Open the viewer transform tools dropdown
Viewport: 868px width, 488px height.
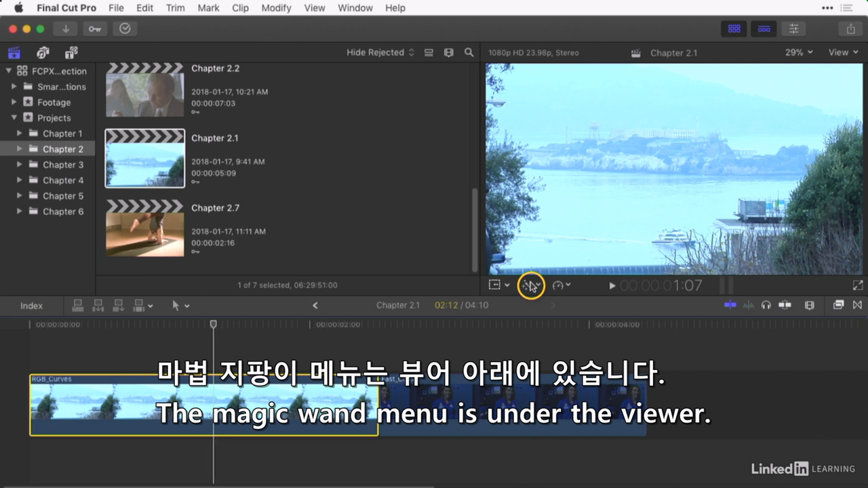click(x=499, y=285)
